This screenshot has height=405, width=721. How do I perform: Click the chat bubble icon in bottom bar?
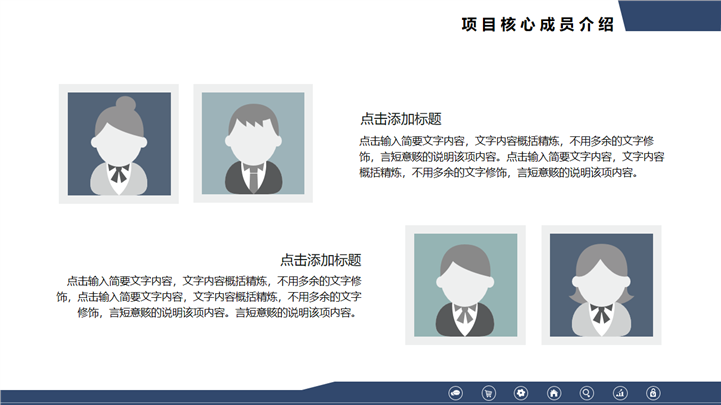point(456,393)
